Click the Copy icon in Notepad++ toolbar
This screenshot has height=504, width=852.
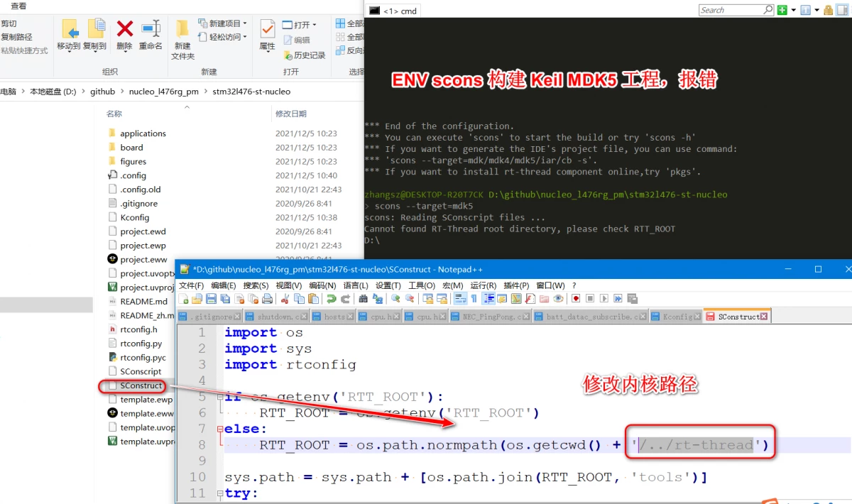[x=299, y=299]
